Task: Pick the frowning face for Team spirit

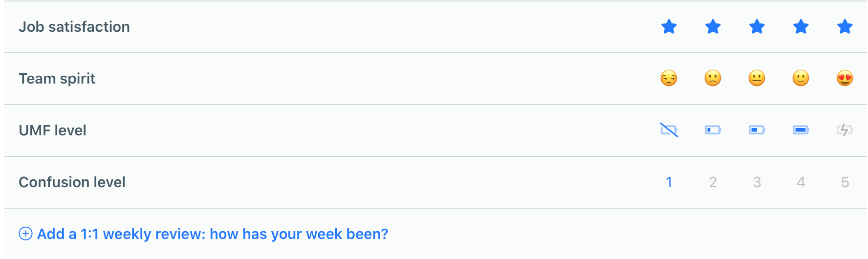Action: tap(713, 78)
